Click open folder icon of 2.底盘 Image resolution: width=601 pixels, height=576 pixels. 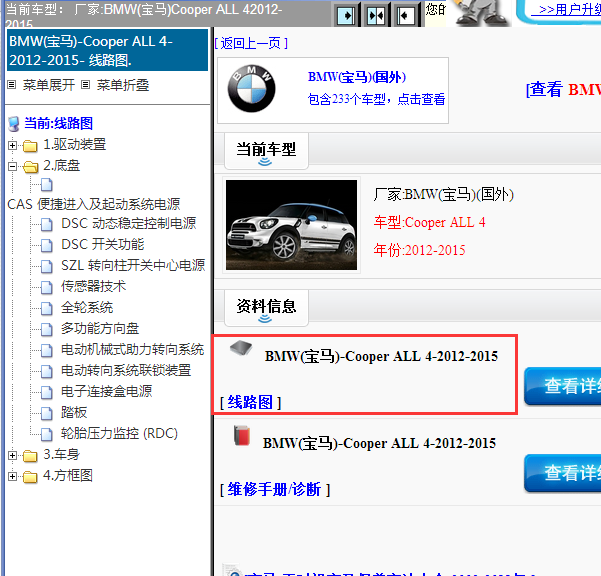click(x=30, y=167)
